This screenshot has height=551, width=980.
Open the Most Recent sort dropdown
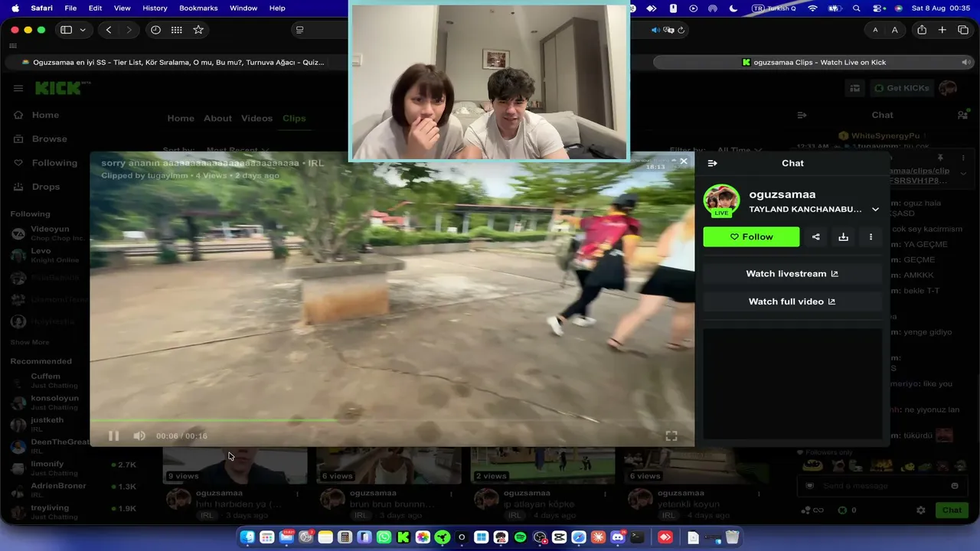pyautogui.click(x=237, y=150)
